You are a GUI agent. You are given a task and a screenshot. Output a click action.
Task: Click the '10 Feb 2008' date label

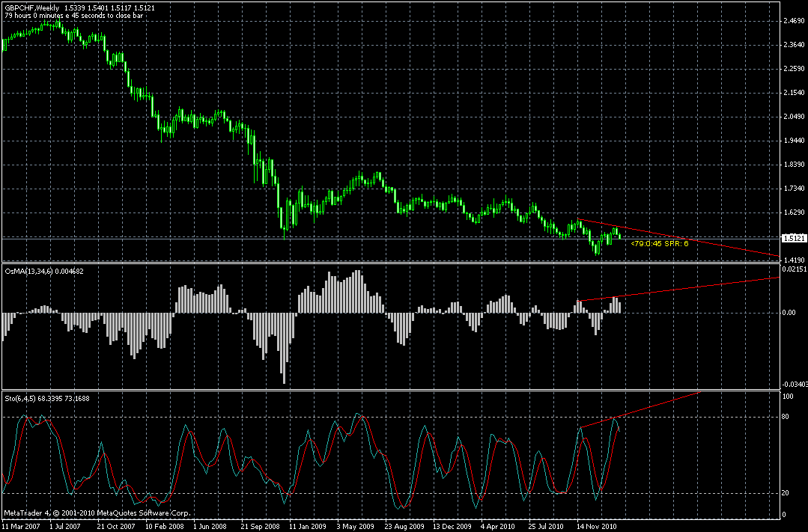click(x=165, y=527)
